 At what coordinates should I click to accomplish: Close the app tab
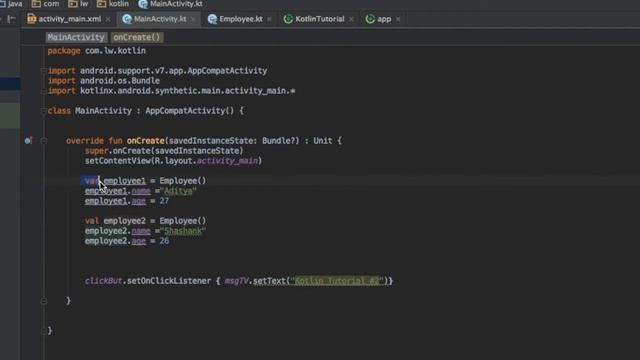pyautogui.click(x=398, y=19)
